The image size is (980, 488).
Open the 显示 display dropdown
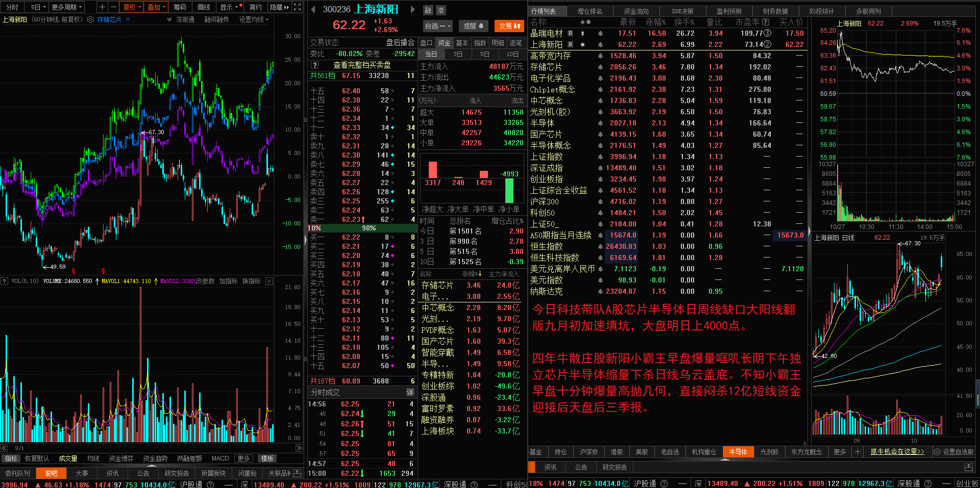[229, 7]
